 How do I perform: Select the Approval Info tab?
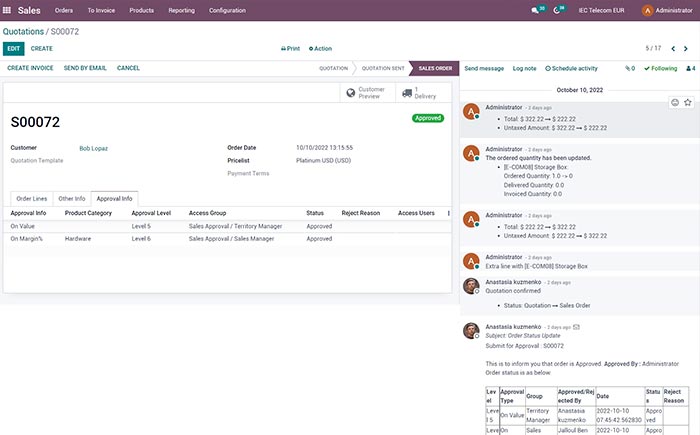(x=114, y=198)
